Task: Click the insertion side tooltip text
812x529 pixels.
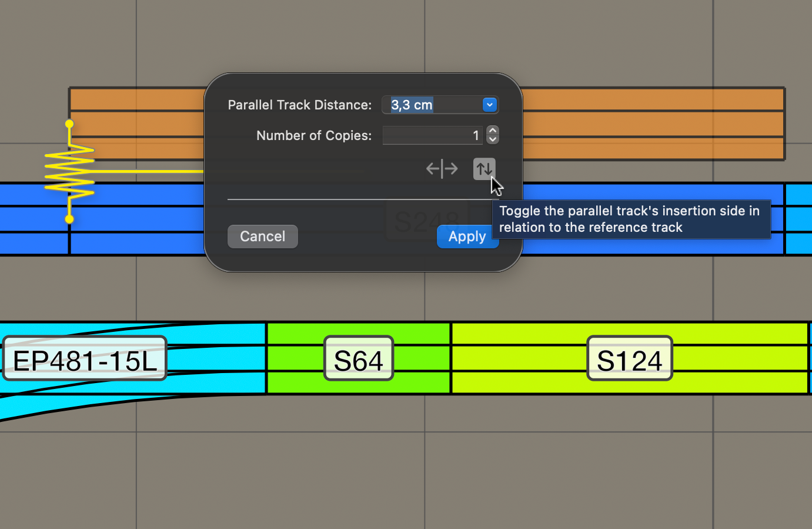Action: pos(631,219)
